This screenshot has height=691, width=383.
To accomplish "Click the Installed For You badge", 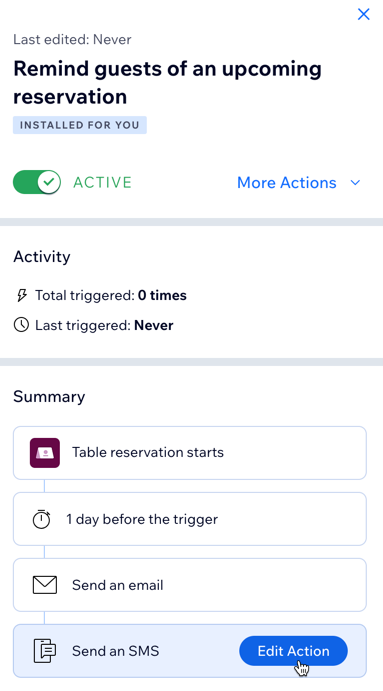I will click(80, 125).
